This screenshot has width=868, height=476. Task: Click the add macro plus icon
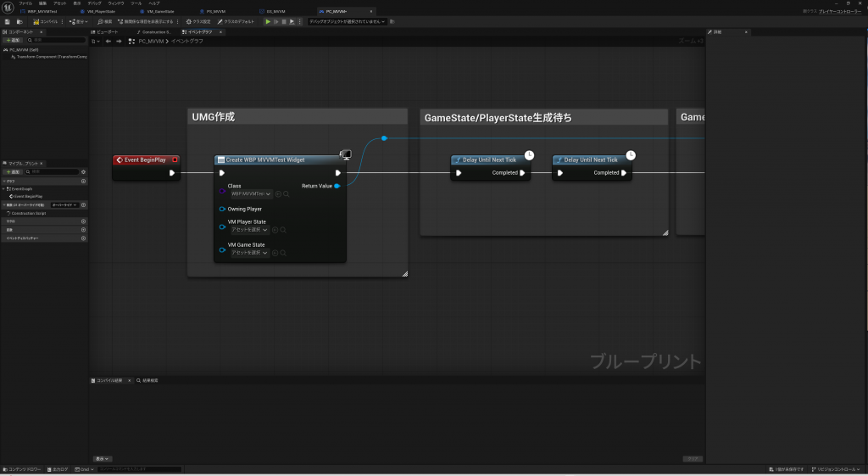coord(83,221)
